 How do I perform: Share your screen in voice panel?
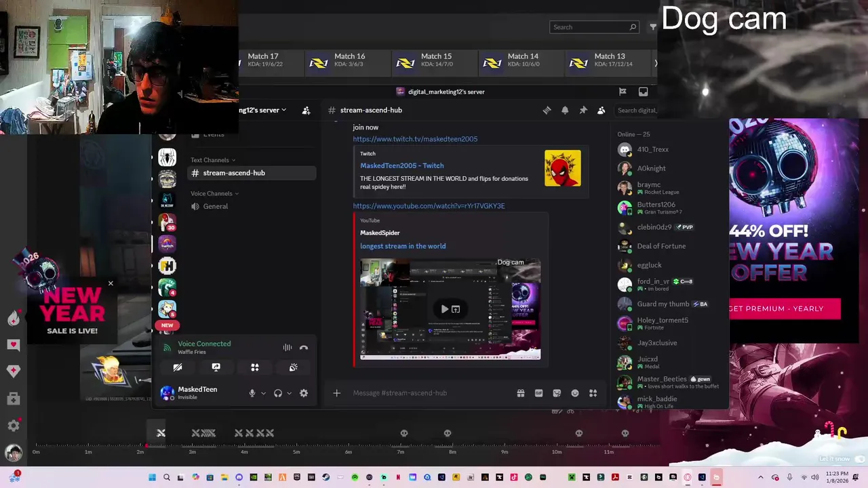[x=216, y=367]
